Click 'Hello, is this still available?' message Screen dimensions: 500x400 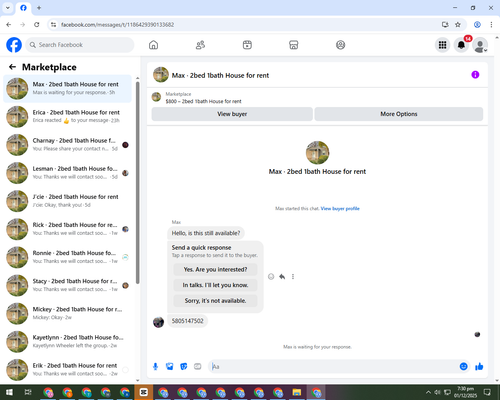pos(206,233)
